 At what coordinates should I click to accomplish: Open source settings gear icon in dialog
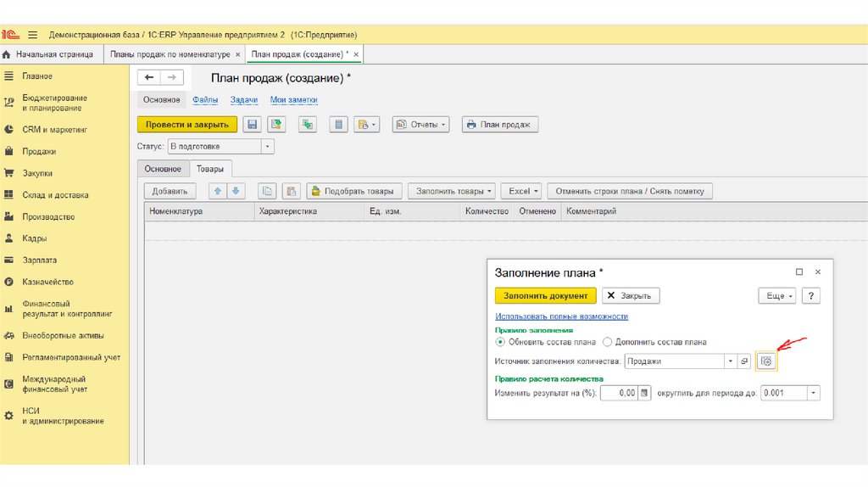(x=766, y=361)
